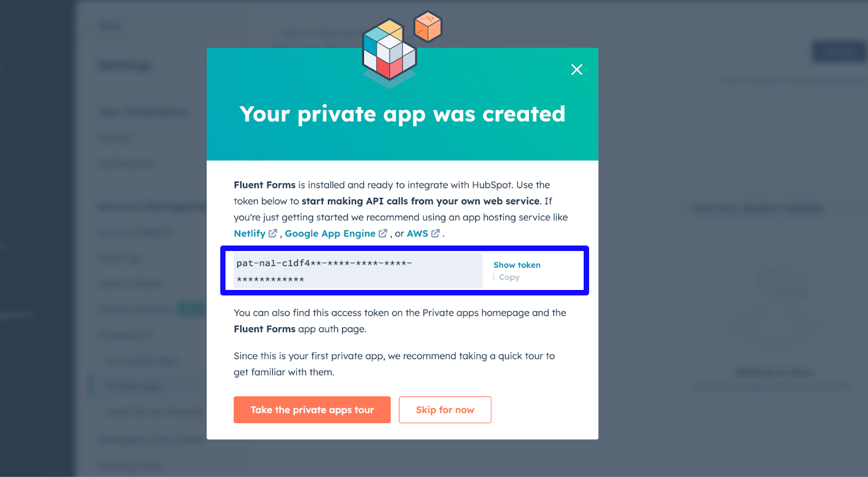The height and width of the screenshot is (477, 868).
Task: Copy the access token
Action: (x=509, y=277)
